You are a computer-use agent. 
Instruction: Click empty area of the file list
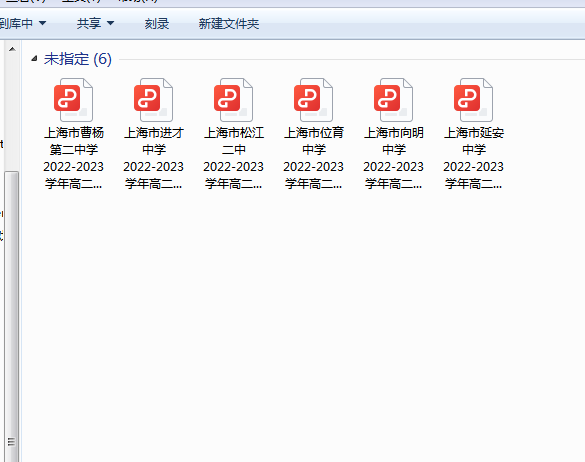[298, 317]
